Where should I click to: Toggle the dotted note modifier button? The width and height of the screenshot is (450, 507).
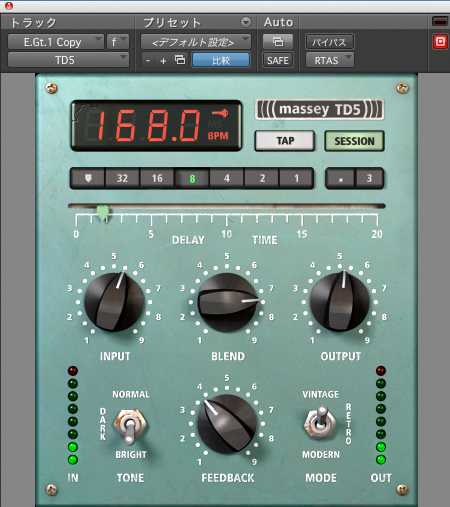click(341, 179)
